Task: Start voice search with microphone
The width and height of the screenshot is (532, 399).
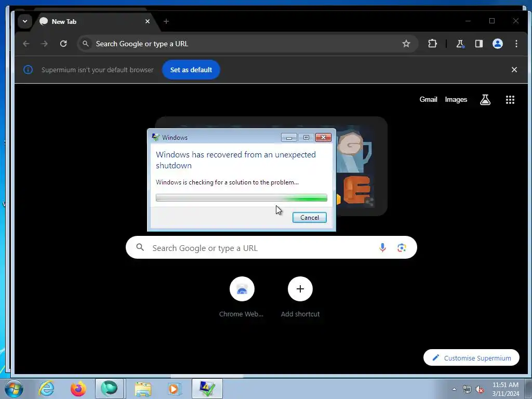Action: pyautogui.click(x=382, y=248)
